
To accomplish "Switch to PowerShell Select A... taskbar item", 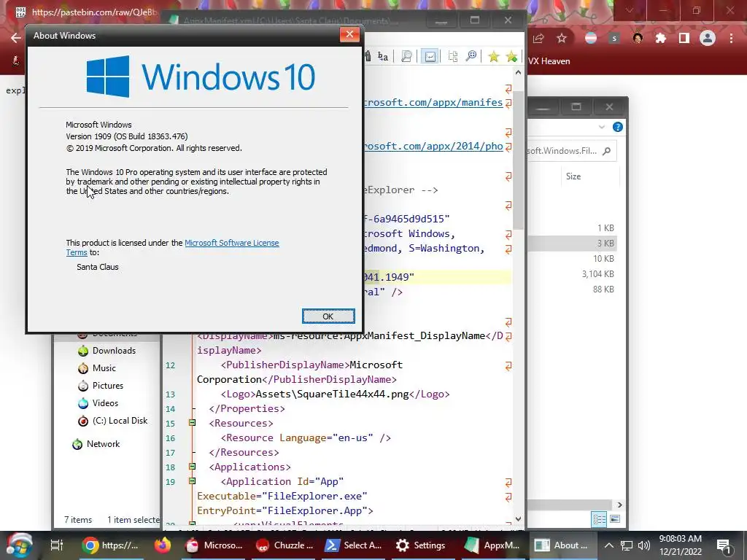I will [x=354, y=545].
